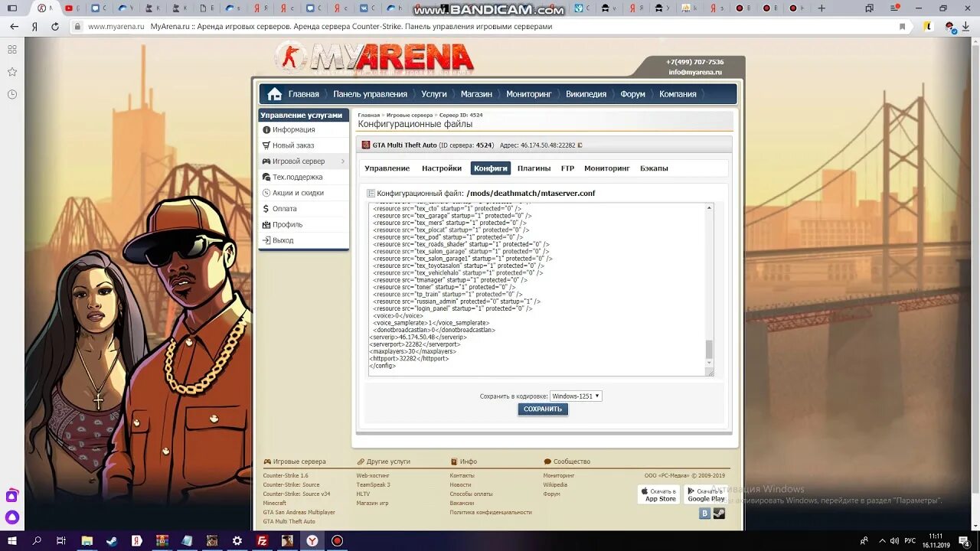Open the history clock icon in the browser side panel
The height and width of the screenshot is (551, 980).
click(12, 94)
